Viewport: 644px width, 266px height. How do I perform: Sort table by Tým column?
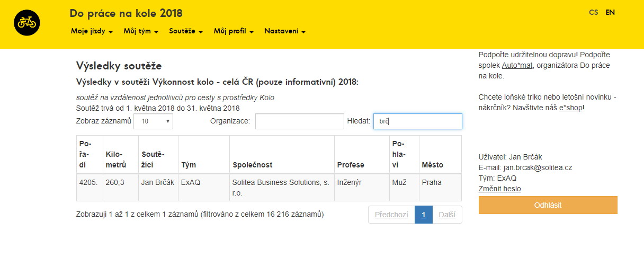[204, 154]
